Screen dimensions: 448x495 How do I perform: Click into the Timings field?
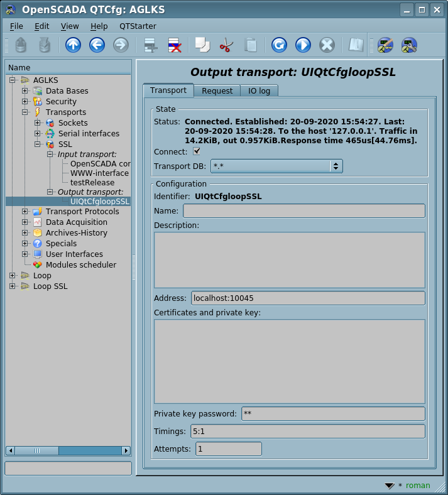click(x=308, y=432)
